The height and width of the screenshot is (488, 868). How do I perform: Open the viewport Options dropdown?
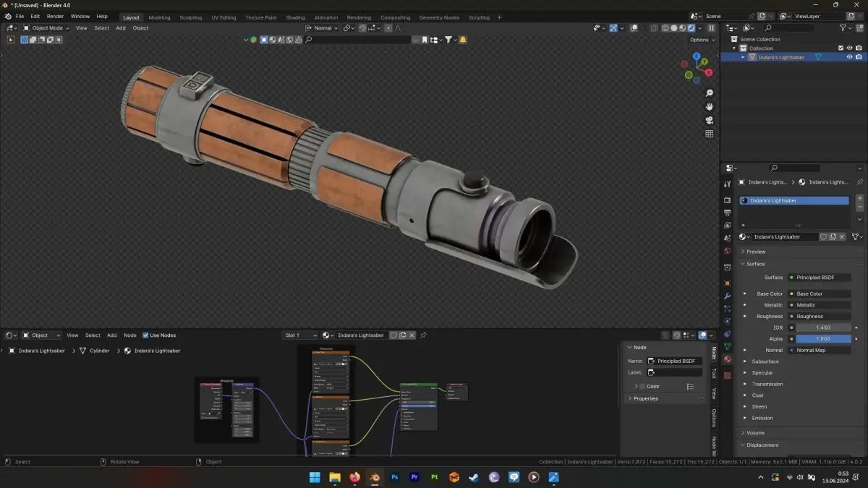click(x=702, y=40)
